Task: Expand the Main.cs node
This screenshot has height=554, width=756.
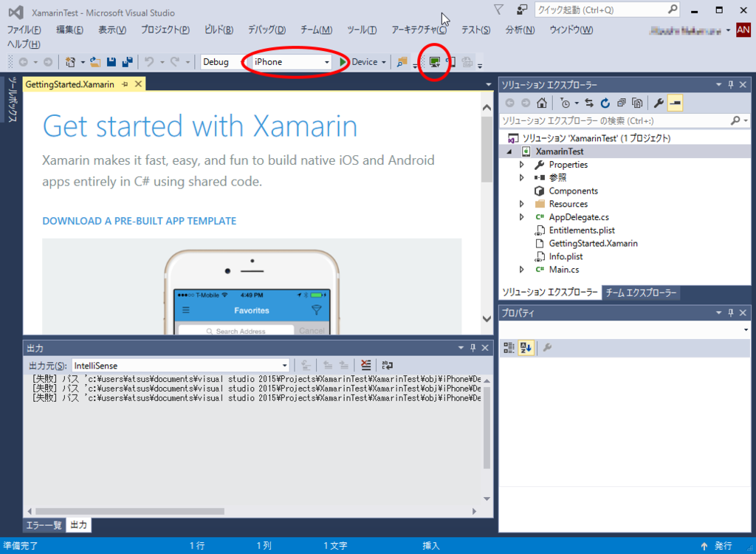Action: point(522,270)
